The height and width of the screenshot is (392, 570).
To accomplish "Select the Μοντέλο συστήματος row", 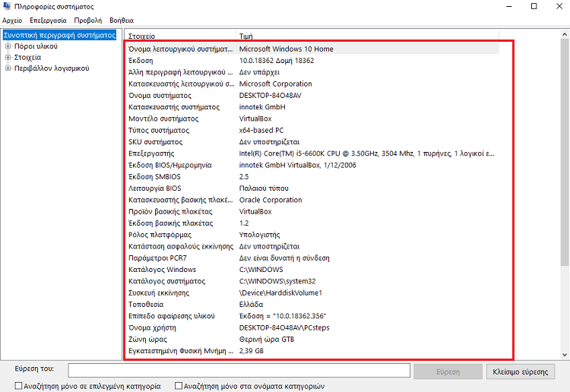I will click(312, 119).
